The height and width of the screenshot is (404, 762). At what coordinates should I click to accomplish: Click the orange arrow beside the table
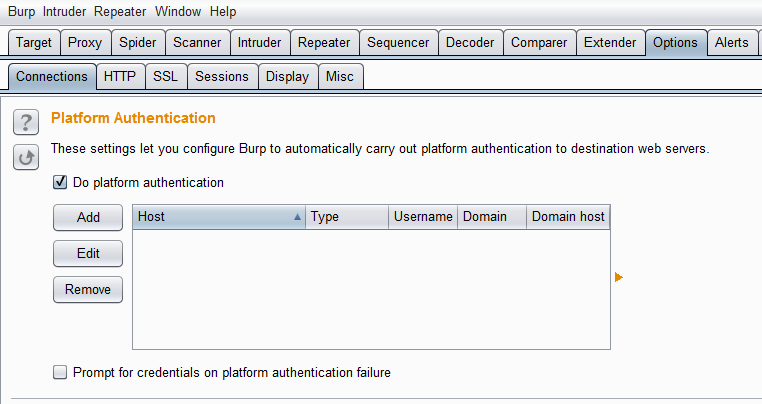point(619,277)
